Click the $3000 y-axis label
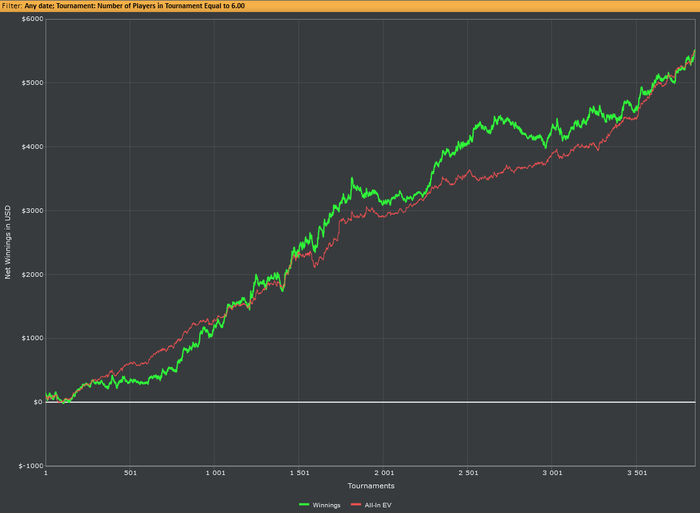The image size is (700, 513). click(32, 210)
